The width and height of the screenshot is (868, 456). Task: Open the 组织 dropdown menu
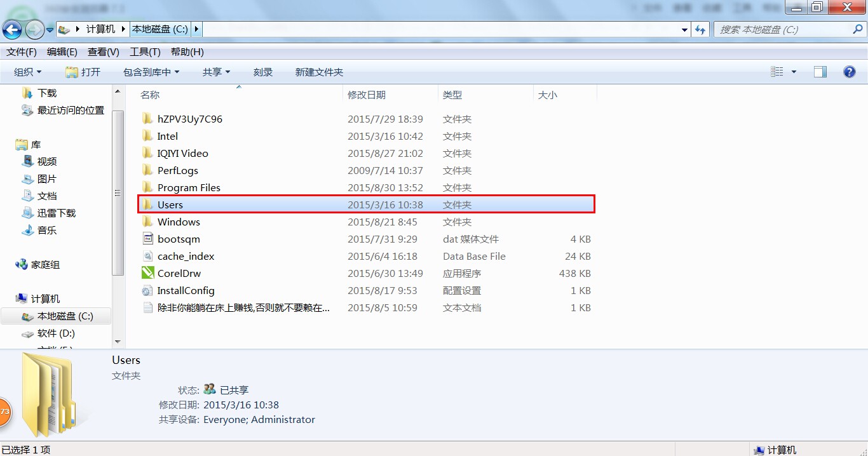pos(28,72)
